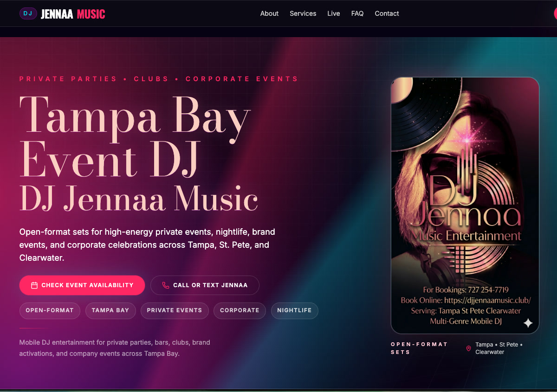
Task: Click the 'Mobile DJ entertainment for private parties' text
Action: tap(115, 348)
